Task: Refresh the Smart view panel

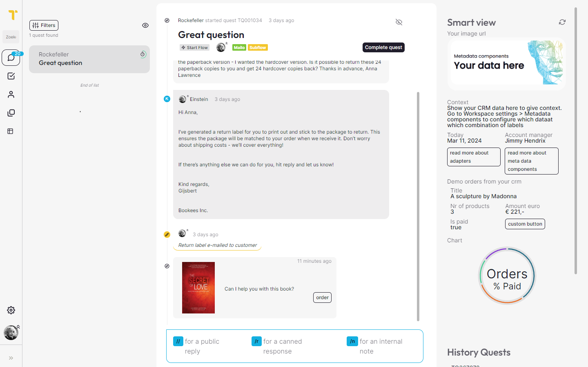Action: pos(562,22)
